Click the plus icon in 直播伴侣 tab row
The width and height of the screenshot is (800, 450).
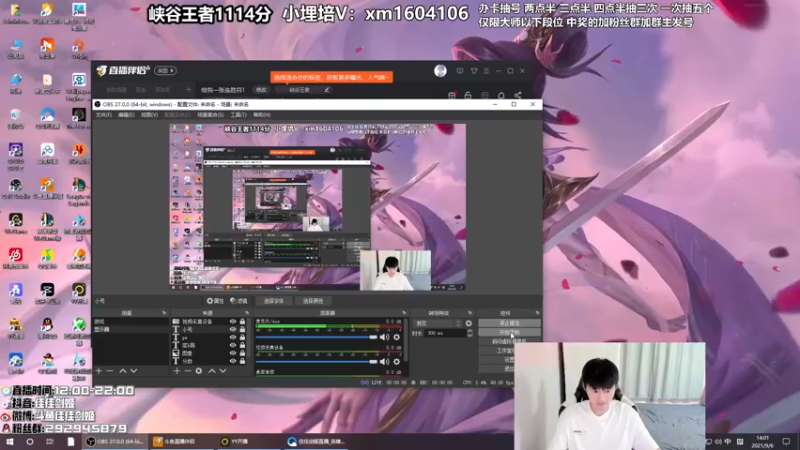(x=188, y=90)
